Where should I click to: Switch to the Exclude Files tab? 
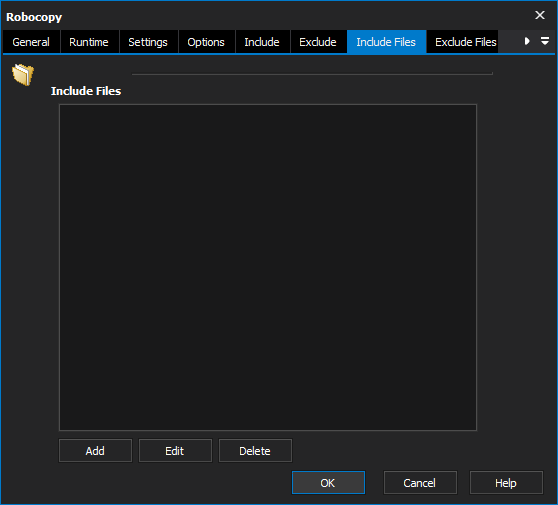[462, 42]
